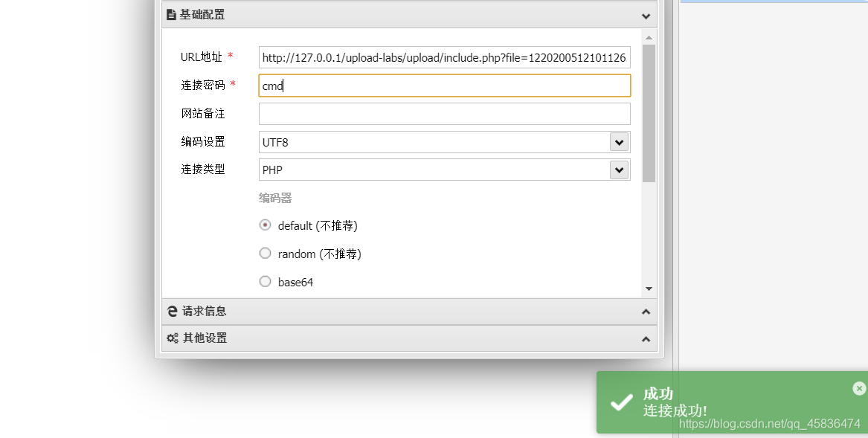The image size is (868, 438).
Task: Expand the 请求信息 section chevron
Action: click(646, 312)
